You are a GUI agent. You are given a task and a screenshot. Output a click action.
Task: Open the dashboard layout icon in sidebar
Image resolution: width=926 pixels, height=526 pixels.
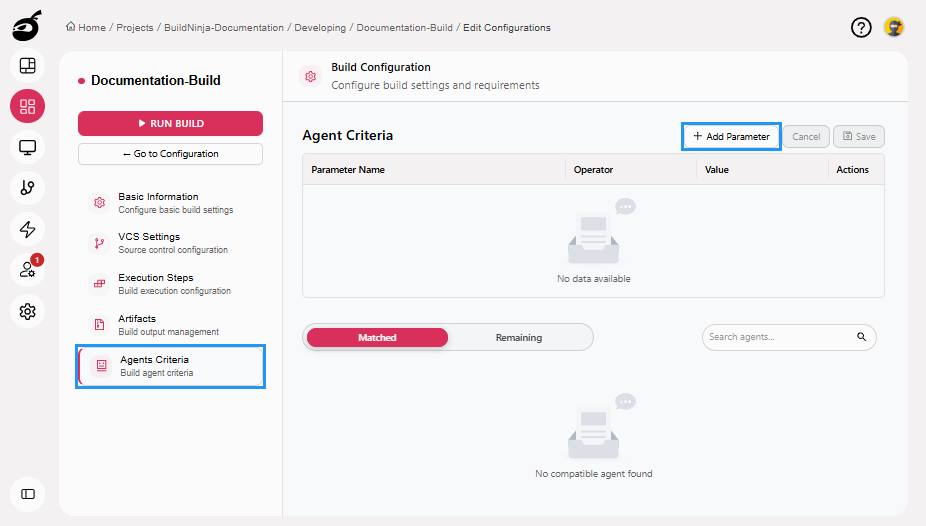pyautogui.click(x=27, y=66)
